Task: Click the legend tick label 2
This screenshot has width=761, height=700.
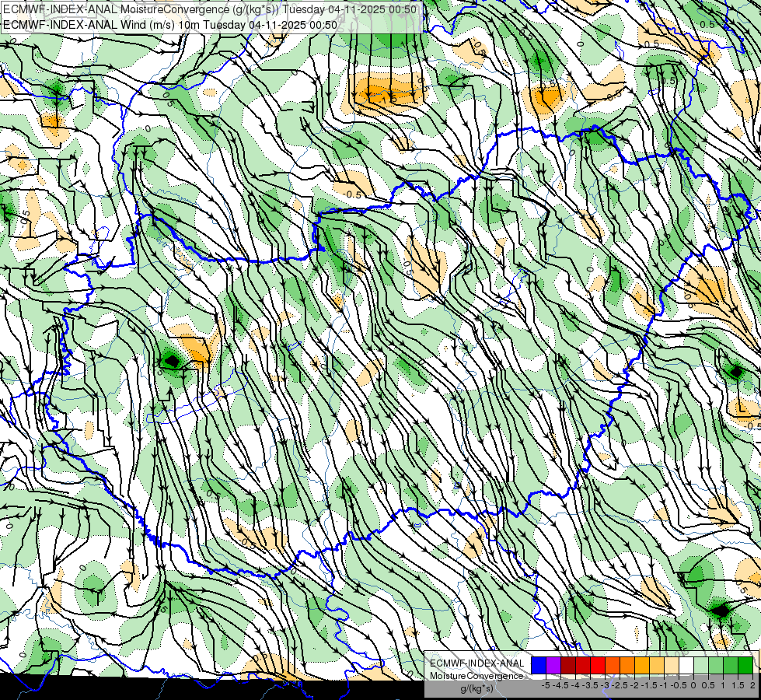Action: coord(752,685)
